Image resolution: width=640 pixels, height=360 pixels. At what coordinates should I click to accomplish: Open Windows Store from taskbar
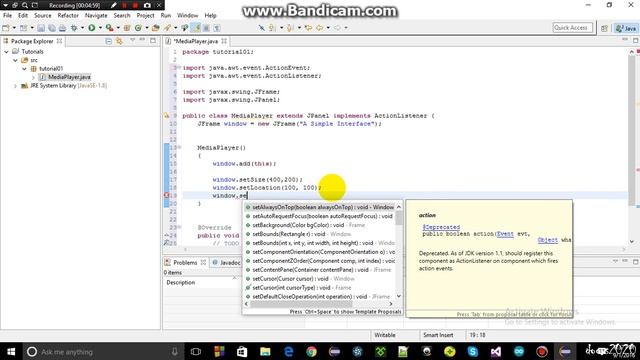242,351
